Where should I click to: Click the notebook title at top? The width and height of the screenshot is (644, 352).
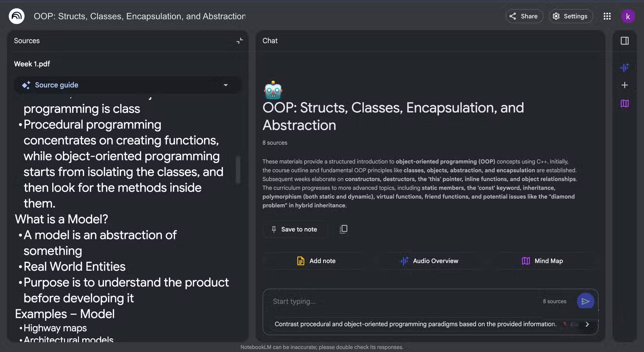(x=139, y=16)
